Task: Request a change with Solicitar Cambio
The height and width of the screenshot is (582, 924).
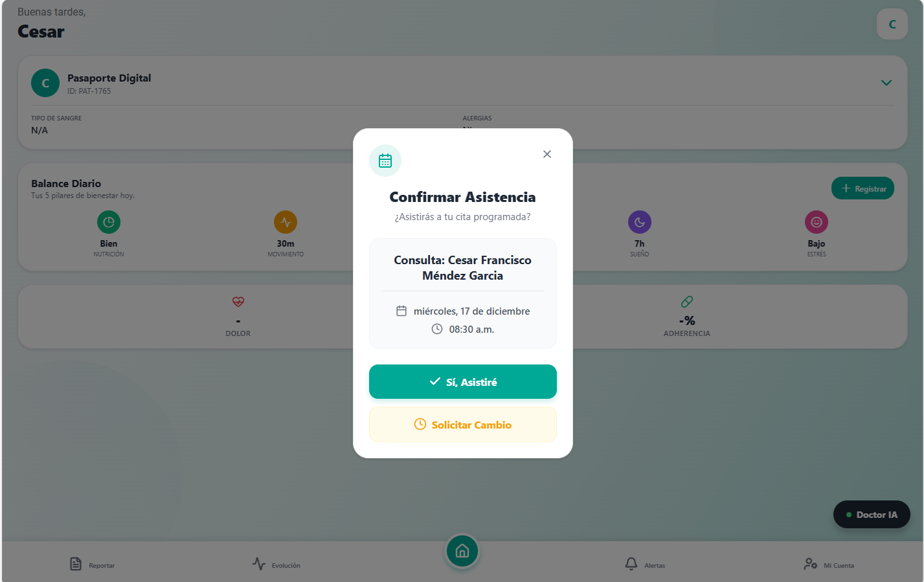Action: [x=463, y=425]
